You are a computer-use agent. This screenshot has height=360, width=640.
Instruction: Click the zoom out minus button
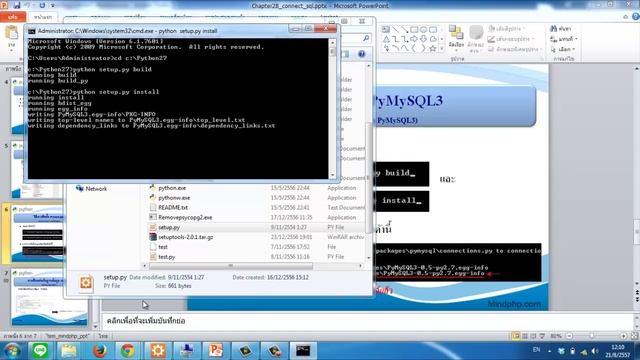coord(570,336)
